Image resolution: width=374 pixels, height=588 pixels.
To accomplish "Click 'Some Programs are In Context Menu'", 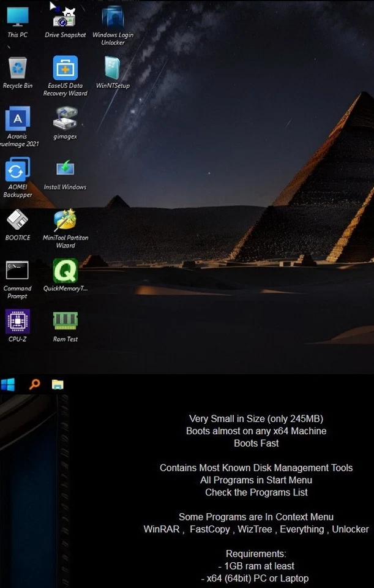I will [256, 517].
